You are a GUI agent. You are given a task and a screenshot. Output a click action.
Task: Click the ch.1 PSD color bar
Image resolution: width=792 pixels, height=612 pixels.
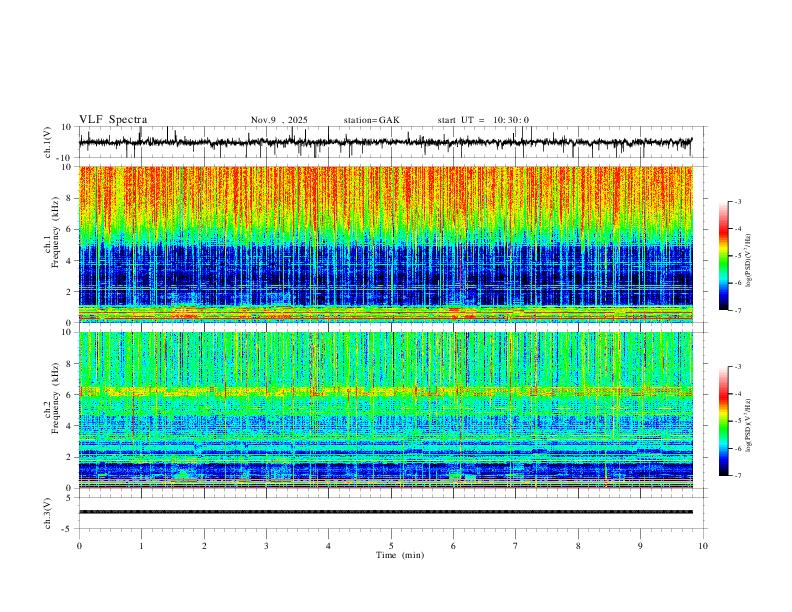pos(723,256)
